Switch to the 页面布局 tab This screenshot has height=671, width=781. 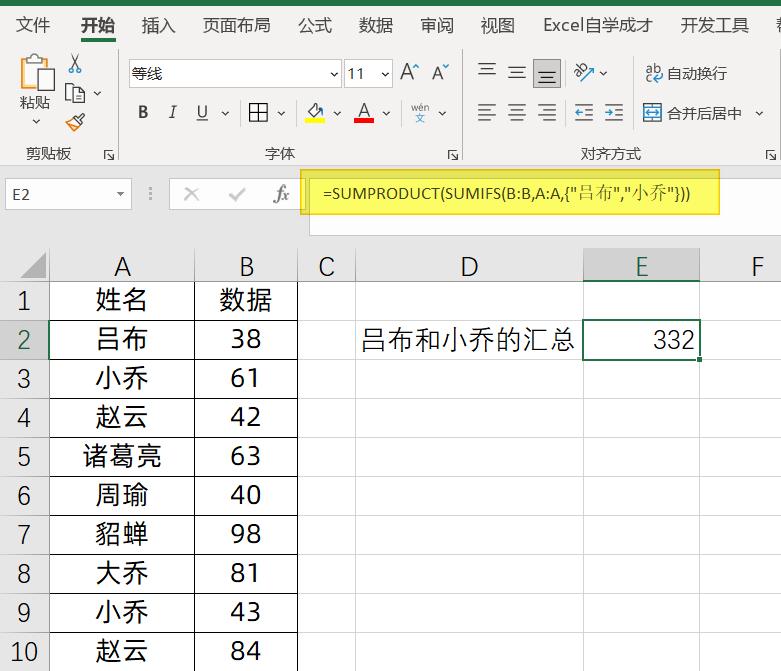pyautogui.click(x=237, y=25)
